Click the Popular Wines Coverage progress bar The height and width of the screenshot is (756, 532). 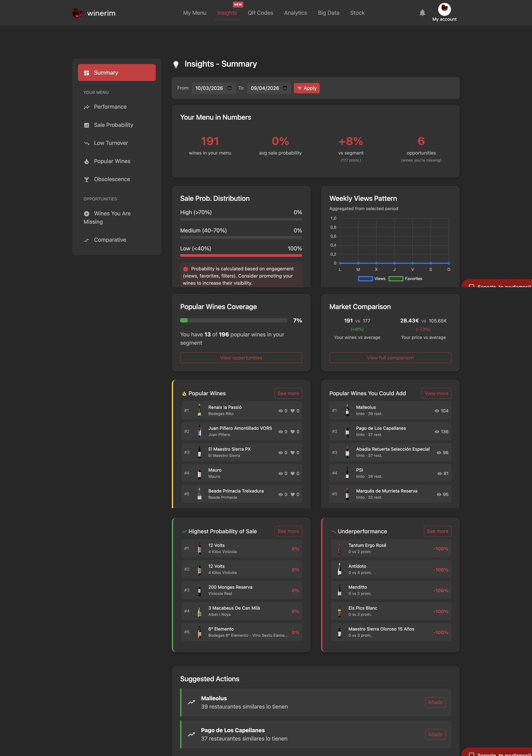[234, 321]
